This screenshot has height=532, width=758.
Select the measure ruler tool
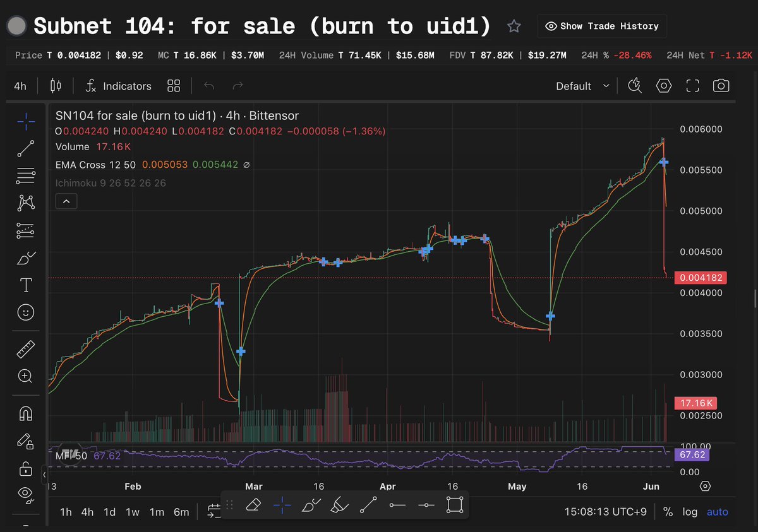(x=26, y=348)
